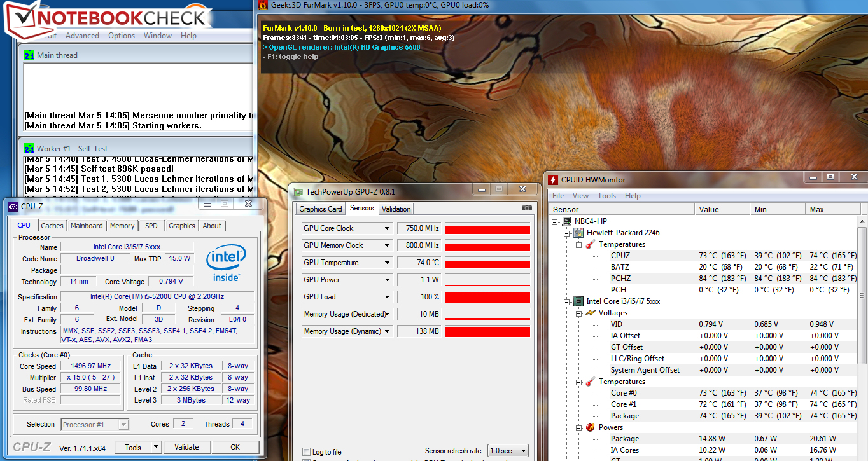Click the Intel Core i3/i5/i7 chip icon
The width and height of the screenshot is (868, 461).
579,301
